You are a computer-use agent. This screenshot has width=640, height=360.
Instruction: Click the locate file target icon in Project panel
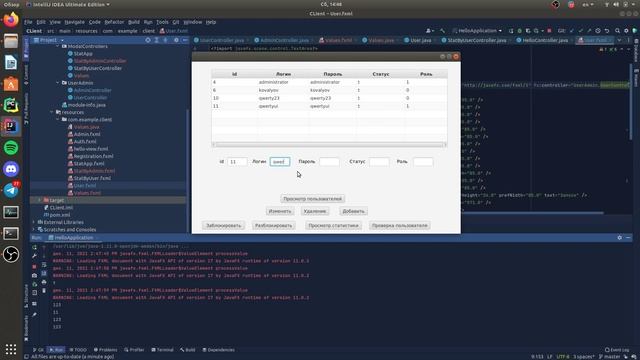pos(148,40)
